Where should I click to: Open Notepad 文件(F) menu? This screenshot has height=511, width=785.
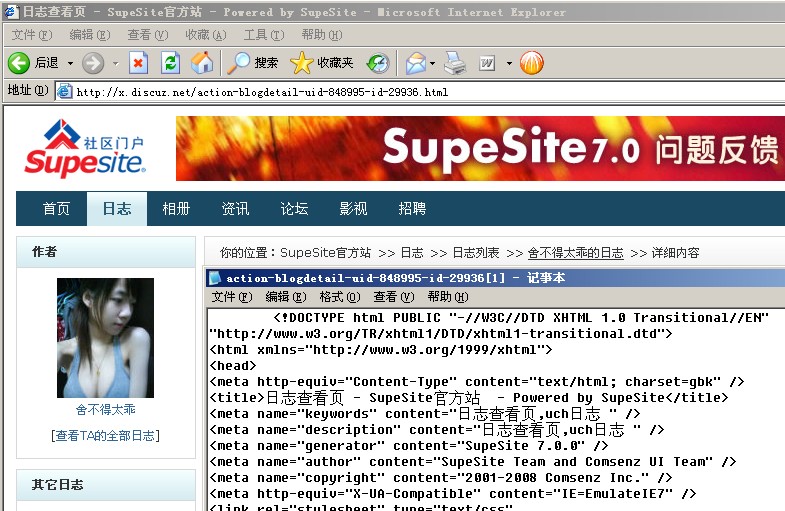232,297
